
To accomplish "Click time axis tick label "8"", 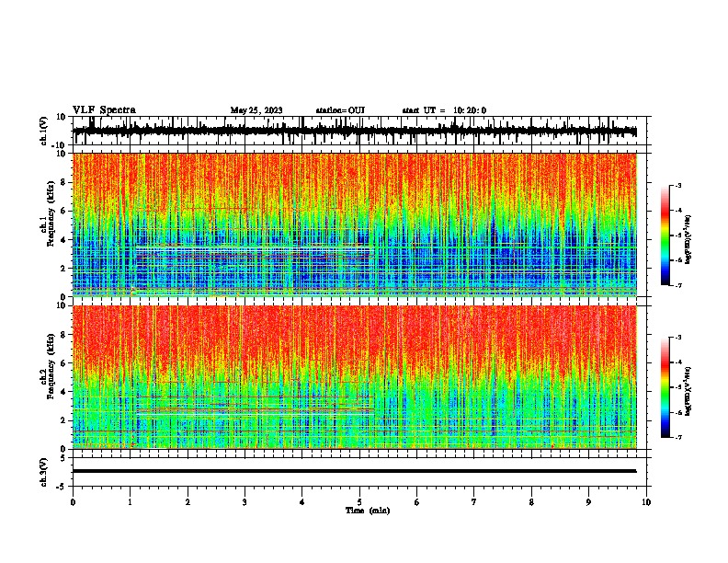I will click(531, 502).
